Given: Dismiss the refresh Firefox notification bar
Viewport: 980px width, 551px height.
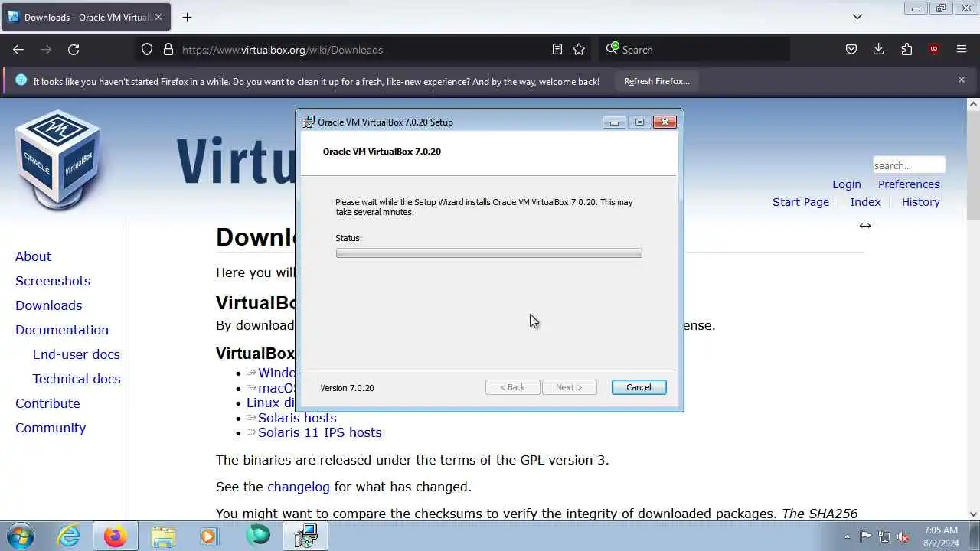Looking at the screenshot, I should 962,80.
